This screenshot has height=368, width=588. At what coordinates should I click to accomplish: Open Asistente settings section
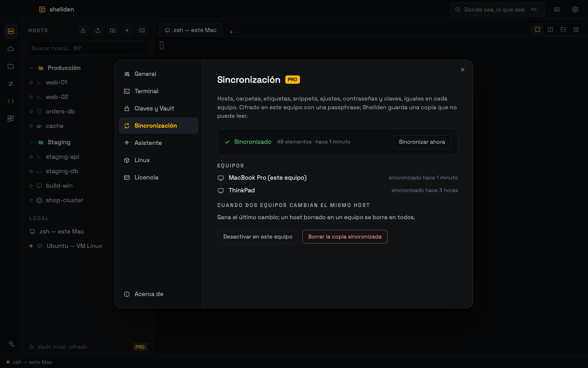(x=159, y=143)
